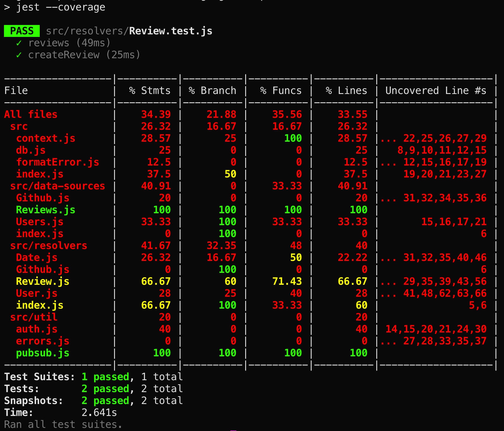Click the Uncovered Line #s header
Viewport: 504px width, 431px height.
click(436, 90)
